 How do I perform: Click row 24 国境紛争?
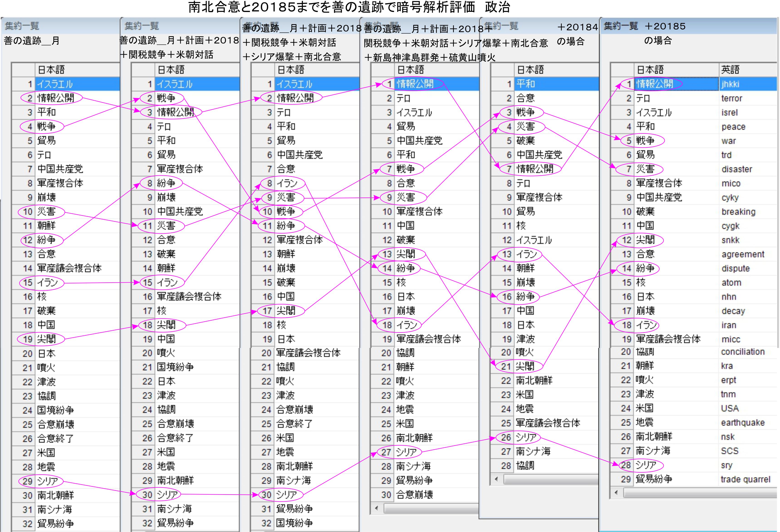pos(55,410)
